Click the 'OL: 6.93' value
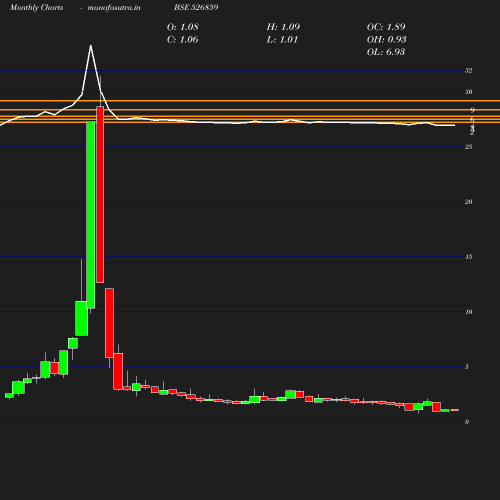The width and height of the screenshot is (500, 500). click(386, 52)
